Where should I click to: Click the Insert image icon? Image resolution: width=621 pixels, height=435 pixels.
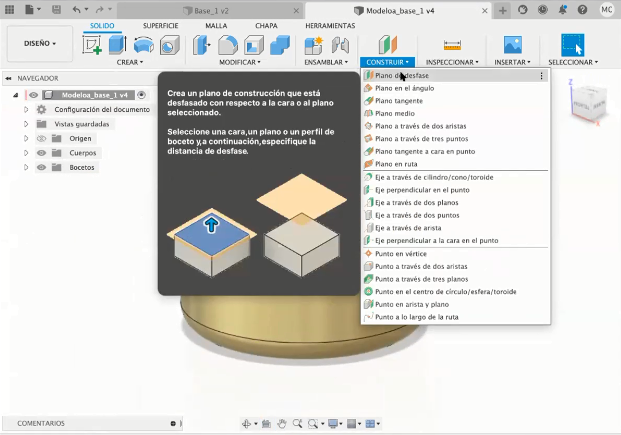[512, 44]
